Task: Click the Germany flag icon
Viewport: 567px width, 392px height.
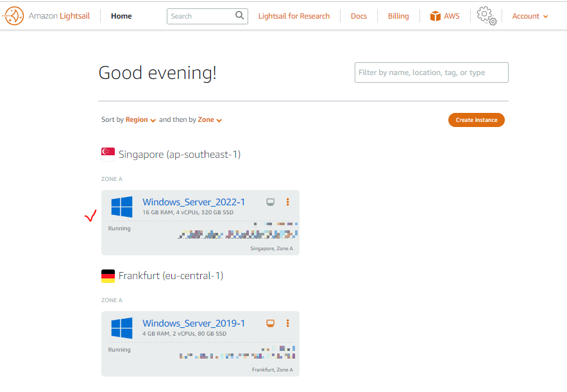Action: click(x=108, y=276)
